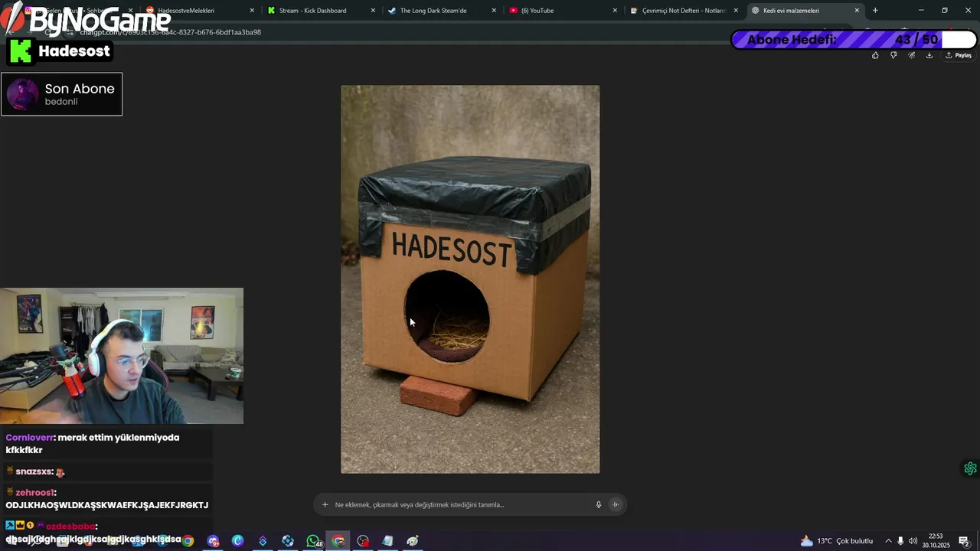Viewport: 980px width, 551px height.
Task: Click the snazsxs chat username
Action: click(34, 472)
